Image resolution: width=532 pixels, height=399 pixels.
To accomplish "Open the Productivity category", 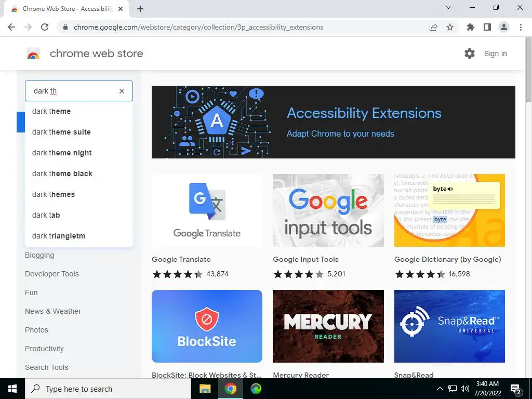I will pos(44,349).
